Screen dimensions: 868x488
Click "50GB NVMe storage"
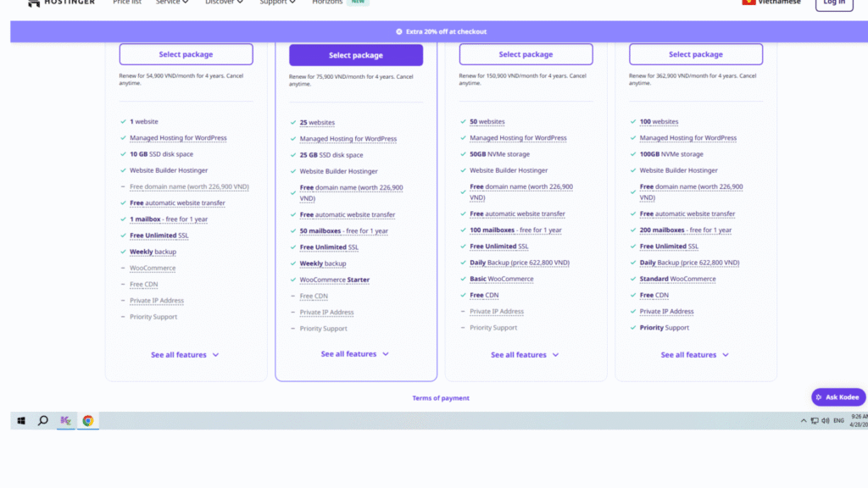click(499, 154)
